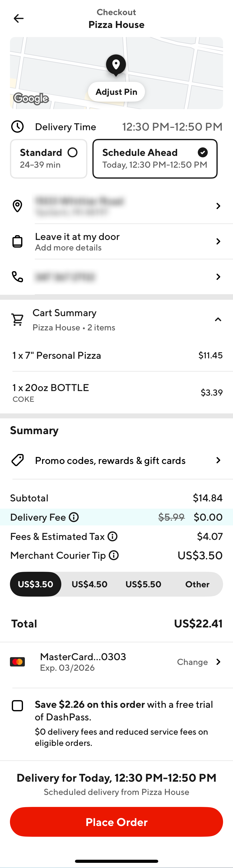The width and height of the screenshot is (233, 868).
Task: Tap the back arrow icon
Action: 19,19
